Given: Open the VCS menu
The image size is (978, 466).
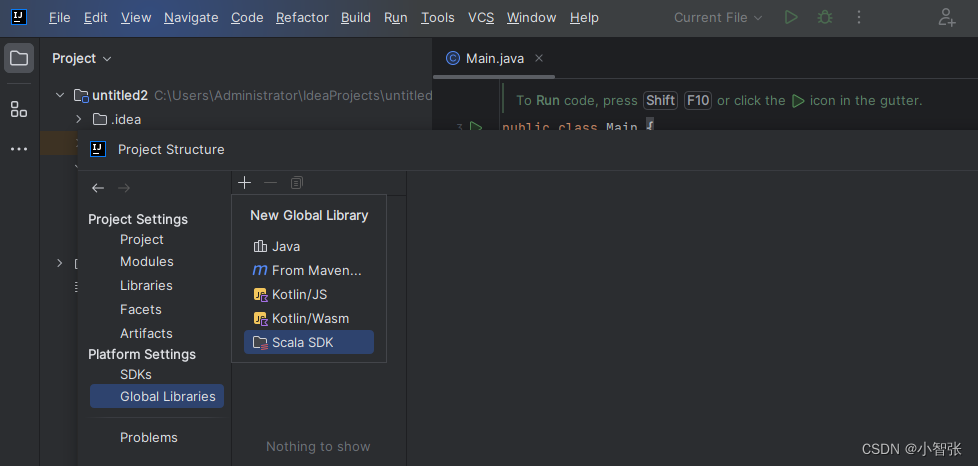Looking at the screenshot, I should 481,17.
